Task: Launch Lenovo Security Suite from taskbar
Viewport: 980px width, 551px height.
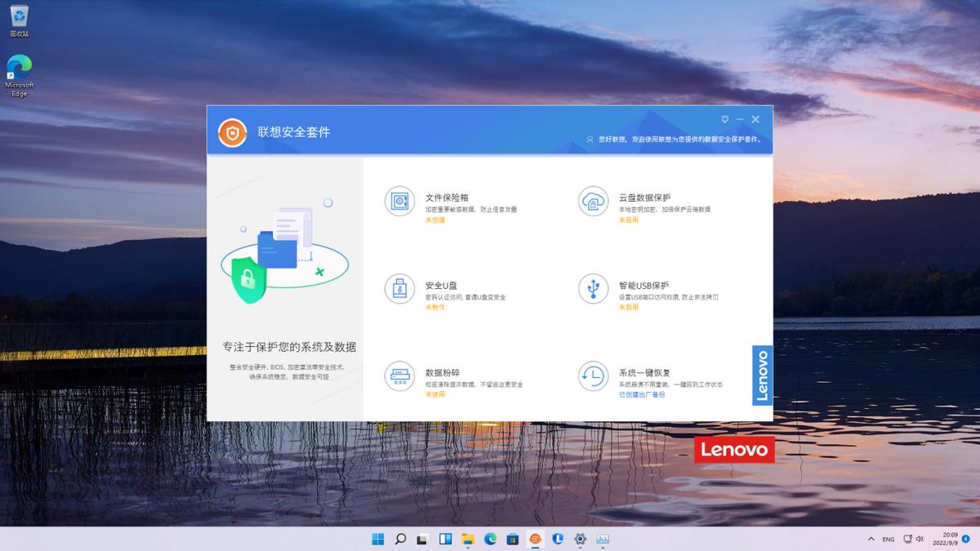Action: pos(536,539)
